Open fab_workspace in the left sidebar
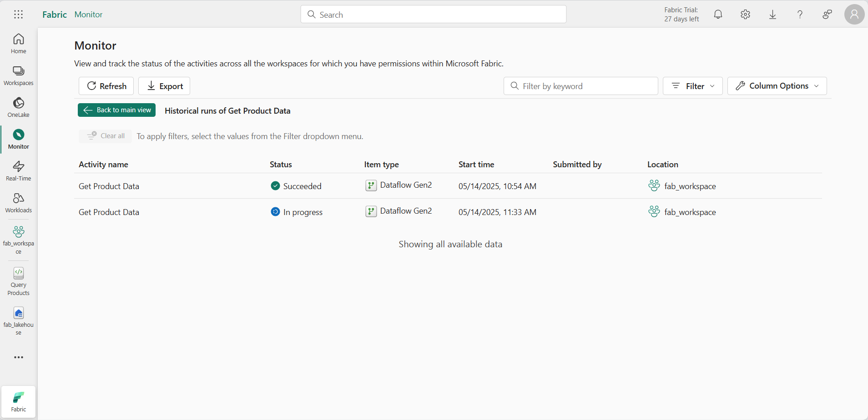 [x=19, y=240]
